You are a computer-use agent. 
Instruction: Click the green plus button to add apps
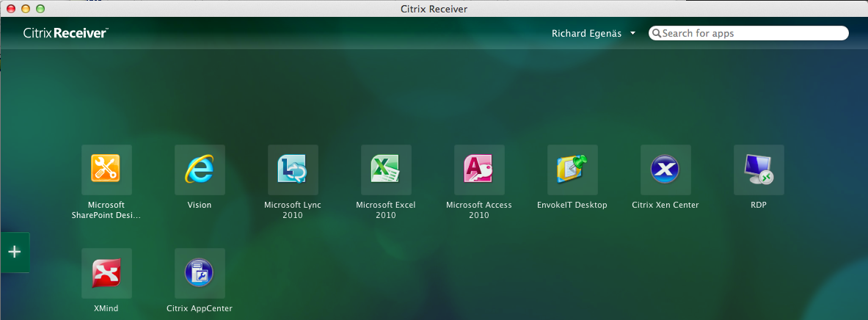pos(15,252)
